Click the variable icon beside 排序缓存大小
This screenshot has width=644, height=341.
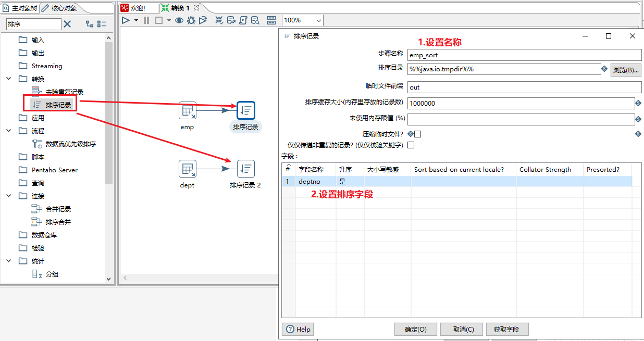(x=638, y=103)
